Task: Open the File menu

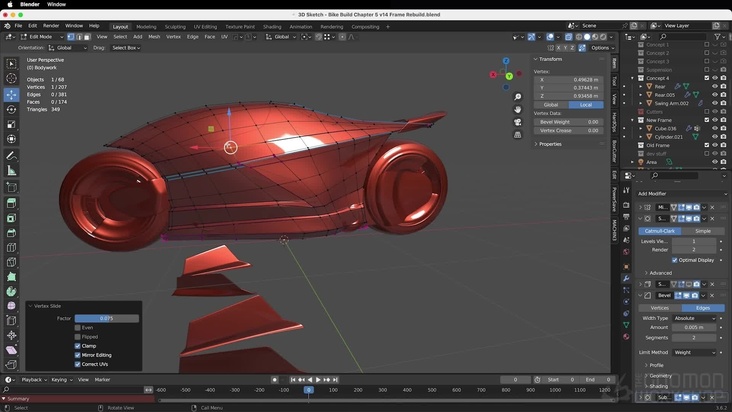Action: [x=18, y=26]
